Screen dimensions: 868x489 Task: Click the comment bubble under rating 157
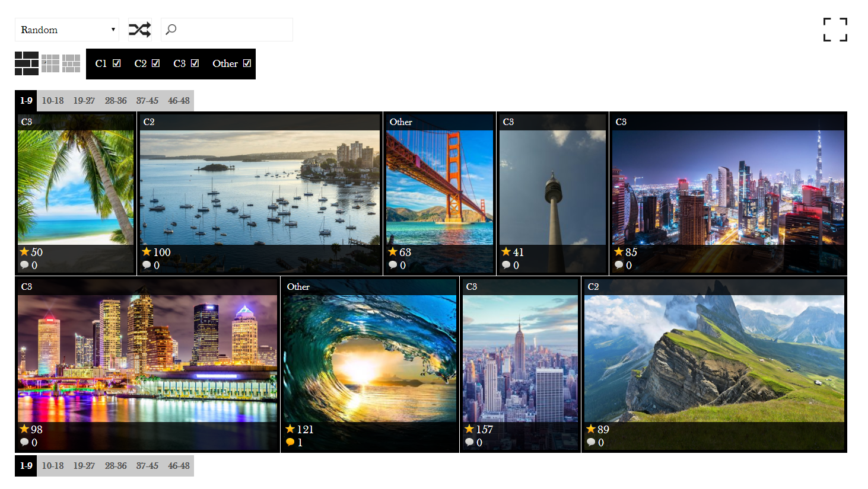pyautogui.click(x=469, y=442)
